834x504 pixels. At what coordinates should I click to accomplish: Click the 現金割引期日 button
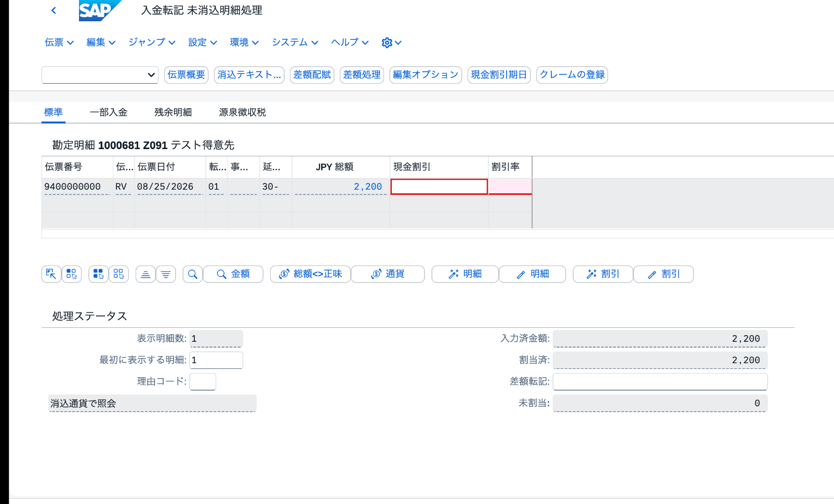(499, 75)
